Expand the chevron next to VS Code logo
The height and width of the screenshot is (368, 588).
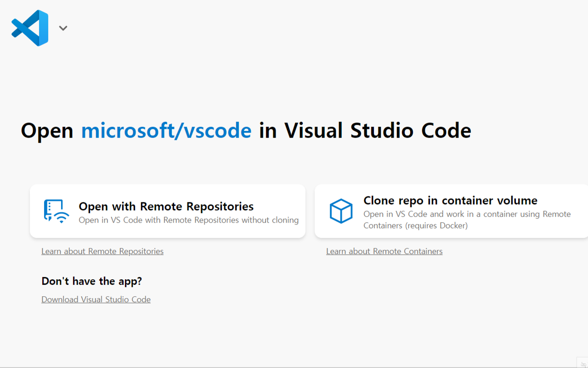pyautogui.click(x=63, y=28)
